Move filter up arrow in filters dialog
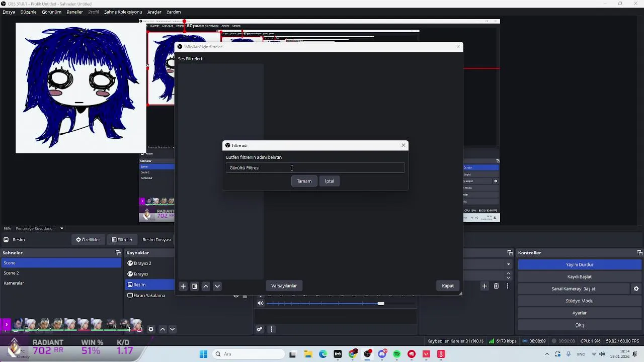Screen dimensions: 644x362 [206, 286]
